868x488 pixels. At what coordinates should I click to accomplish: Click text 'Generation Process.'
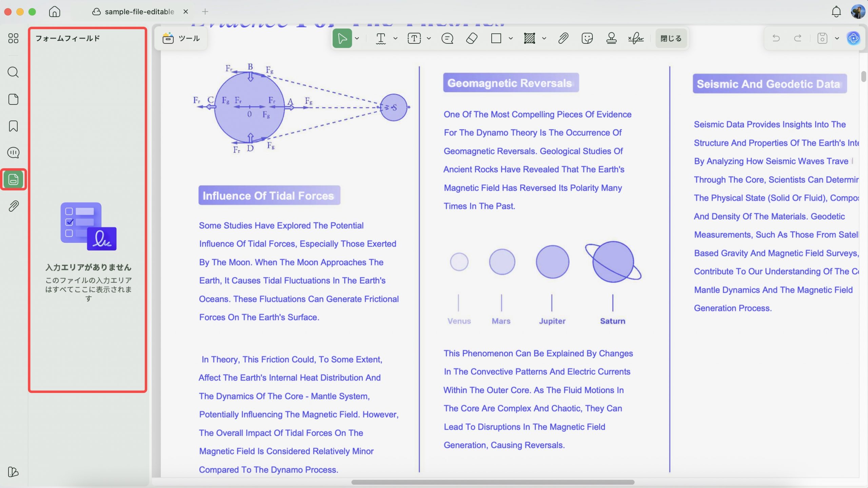733,308
